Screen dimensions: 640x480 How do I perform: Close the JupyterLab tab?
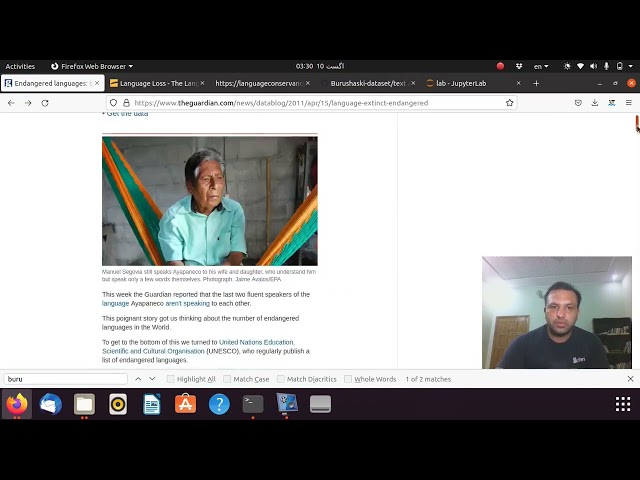click(x=518, y=83)
